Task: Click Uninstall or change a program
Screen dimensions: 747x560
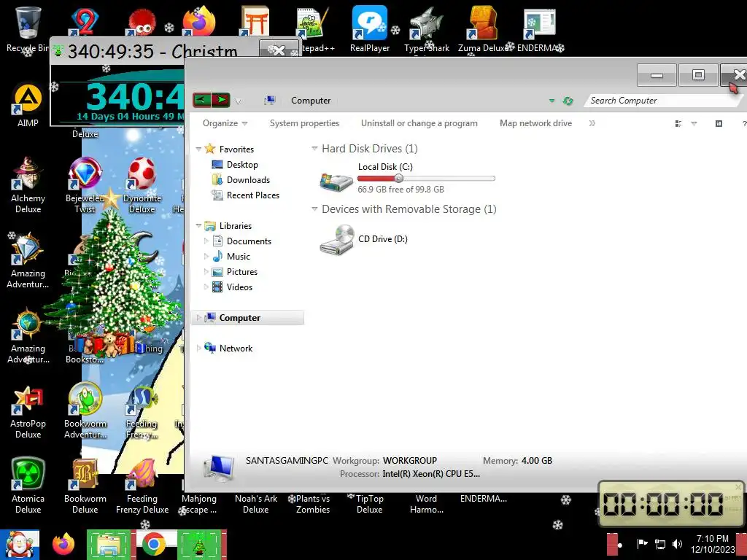Action: [419, 122]
